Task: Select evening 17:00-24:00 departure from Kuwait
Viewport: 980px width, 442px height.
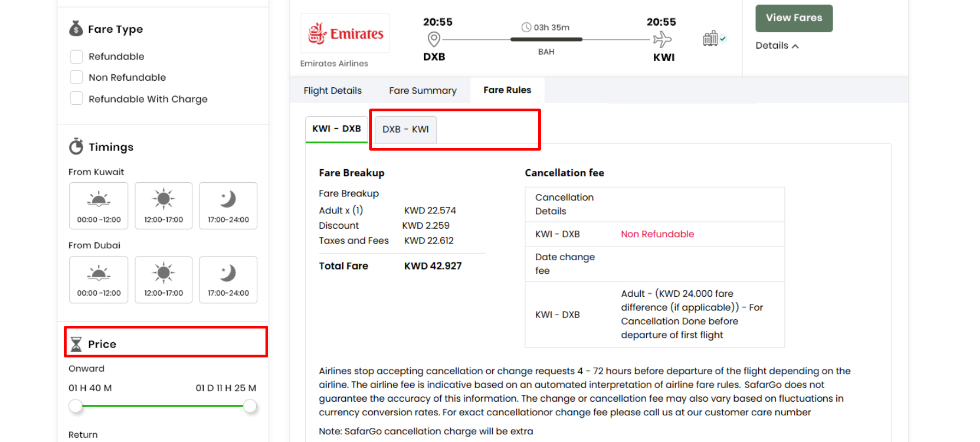Action: pos(228,206)
